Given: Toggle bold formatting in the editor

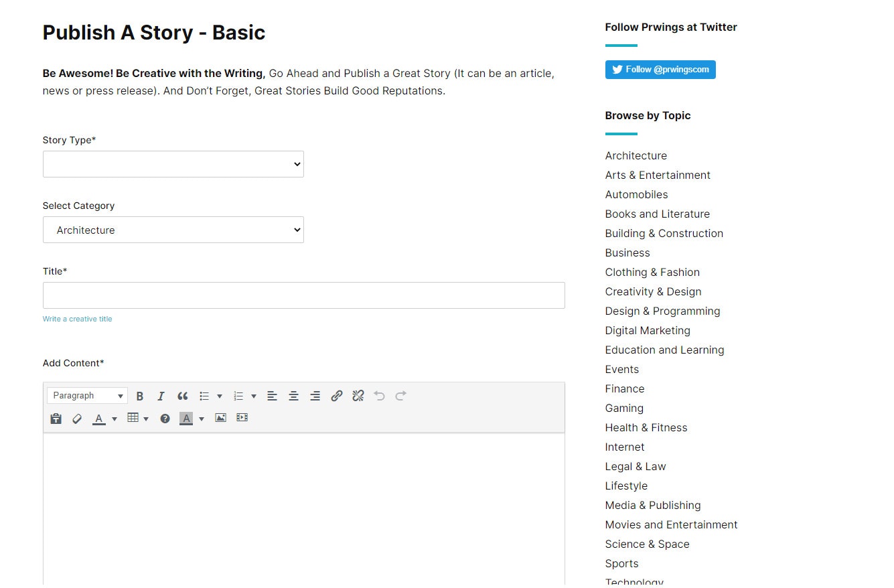Looking at the screenshot, I should (x=140, y=396).
